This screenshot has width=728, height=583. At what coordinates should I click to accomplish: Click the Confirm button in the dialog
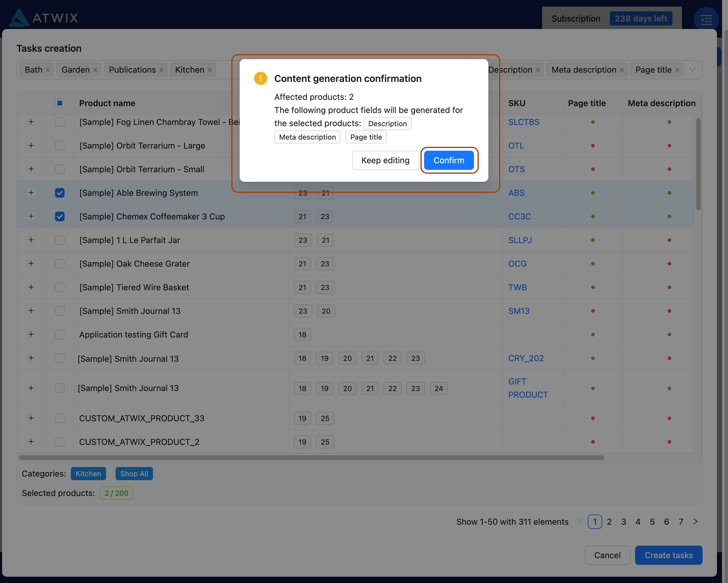tap(449, 160)
